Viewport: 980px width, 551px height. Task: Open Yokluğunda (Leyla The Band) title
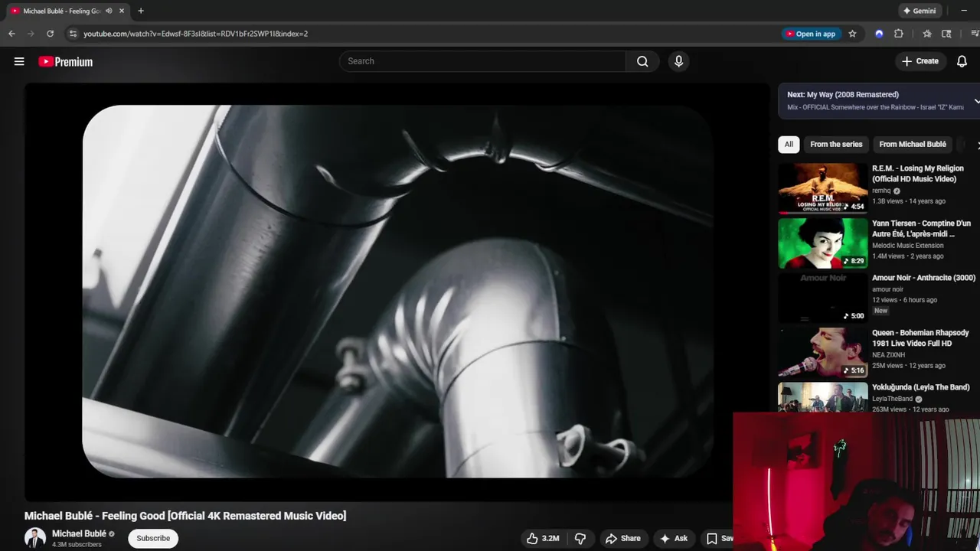pos(921,387)
